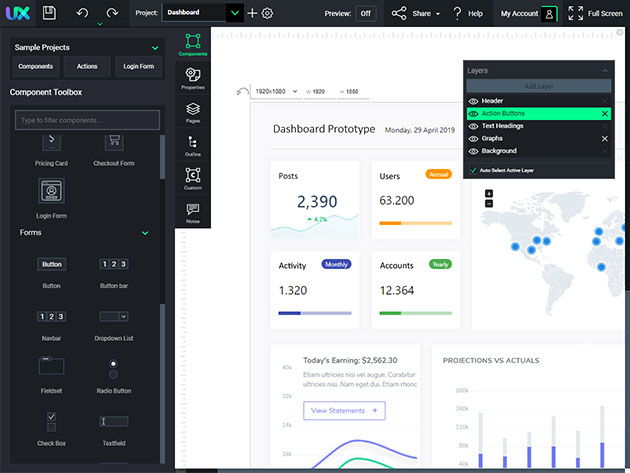
Task: Select the Login Form component icon
Action: point(51,190)
